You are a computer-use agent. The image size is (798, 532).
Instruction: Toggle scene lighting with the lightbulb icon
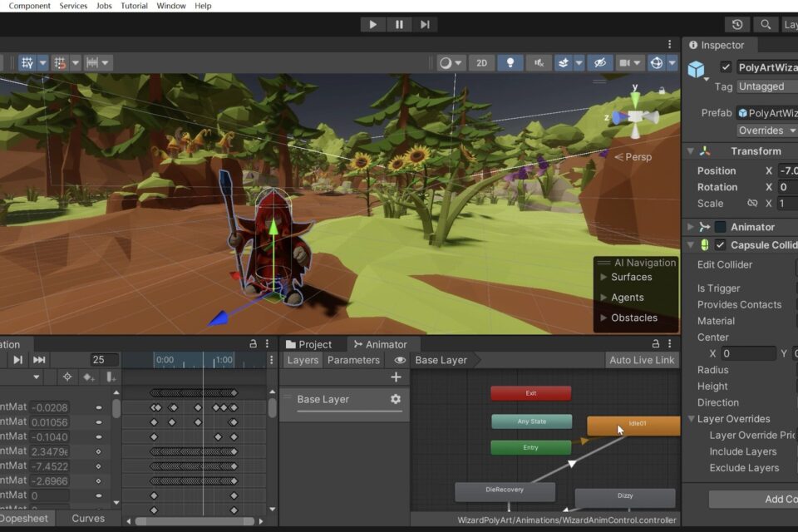(510, 63)
